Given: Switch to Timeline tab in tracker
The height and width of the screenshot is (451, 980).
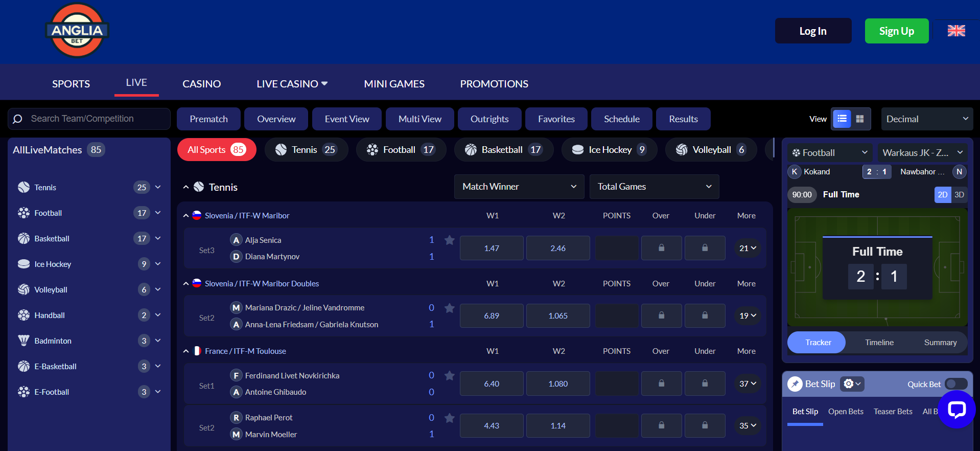Looking at the screenshot, I should point(879,343).
